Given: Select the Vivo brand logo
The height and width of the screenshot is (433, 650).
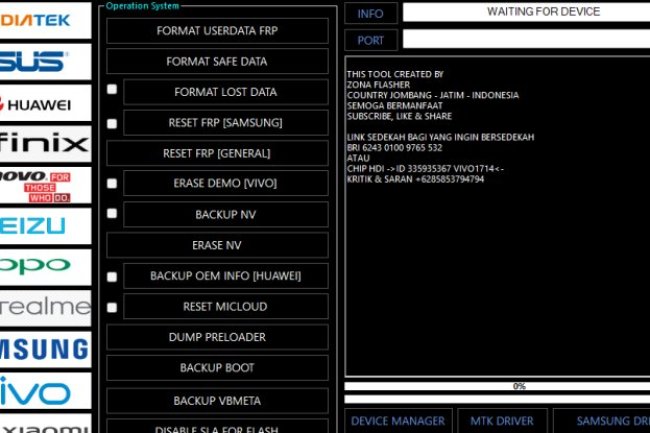Looking at the screenshot, I should click(45, 391).
